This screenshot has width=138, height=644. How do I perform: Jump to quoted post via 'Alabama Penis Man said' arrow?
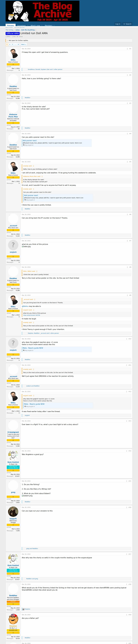coord(42,176)
